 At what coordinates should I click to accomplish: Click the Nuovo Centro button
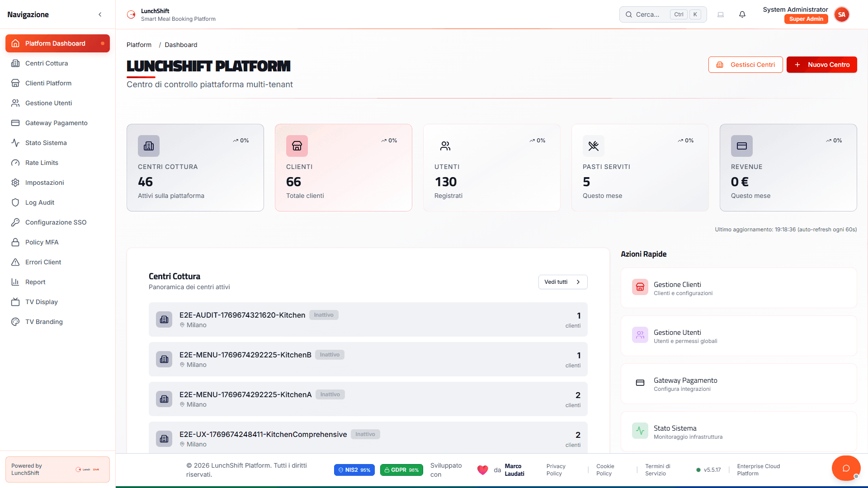point(821,65)
